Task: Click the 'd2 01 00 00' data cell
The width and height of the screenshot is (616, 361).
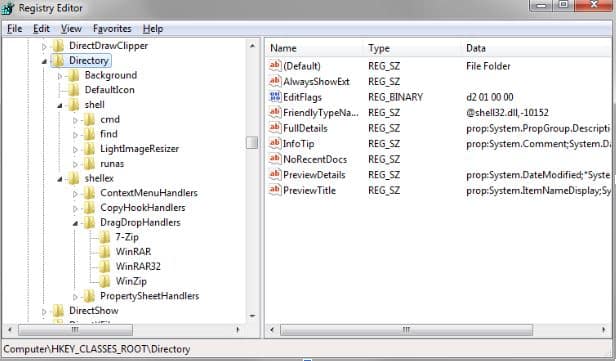Action: coord(490,97)
